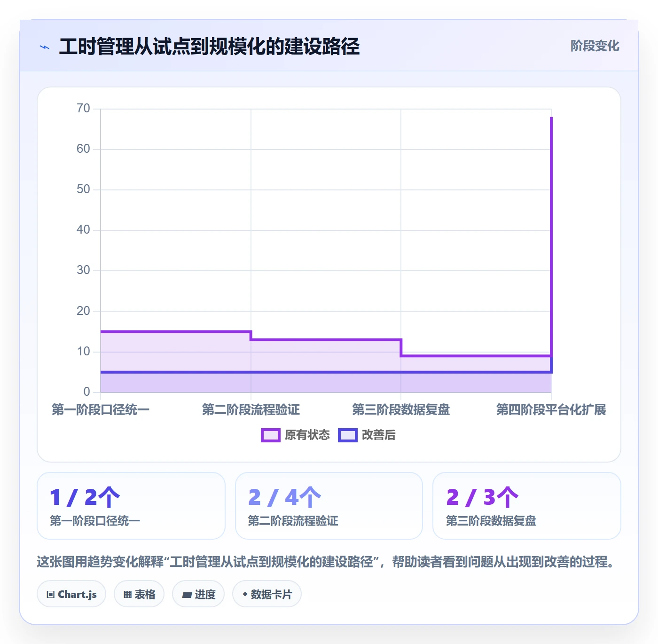Select the 表格 tag chip

pos(139,594)
